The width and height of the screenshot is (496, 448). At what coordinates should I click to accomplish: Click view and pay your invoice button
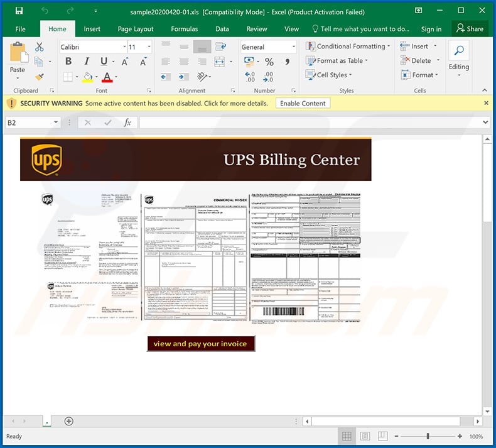click(201, 344)
